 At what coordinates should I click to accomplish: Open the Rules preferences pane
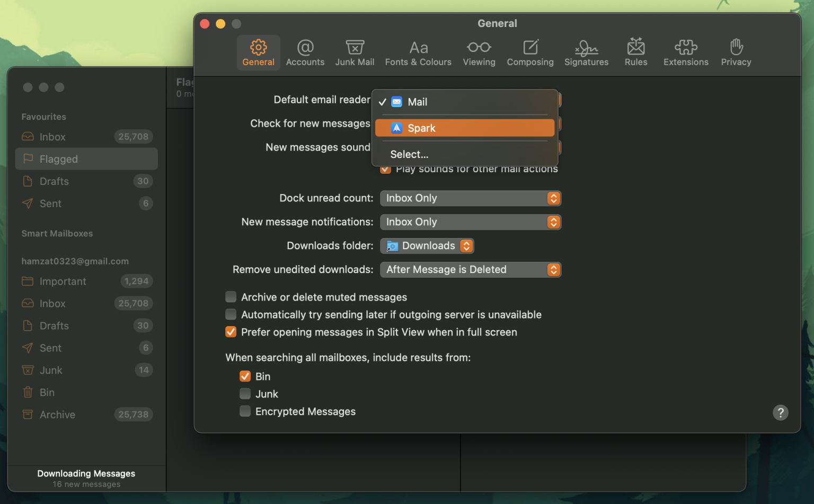635,52
